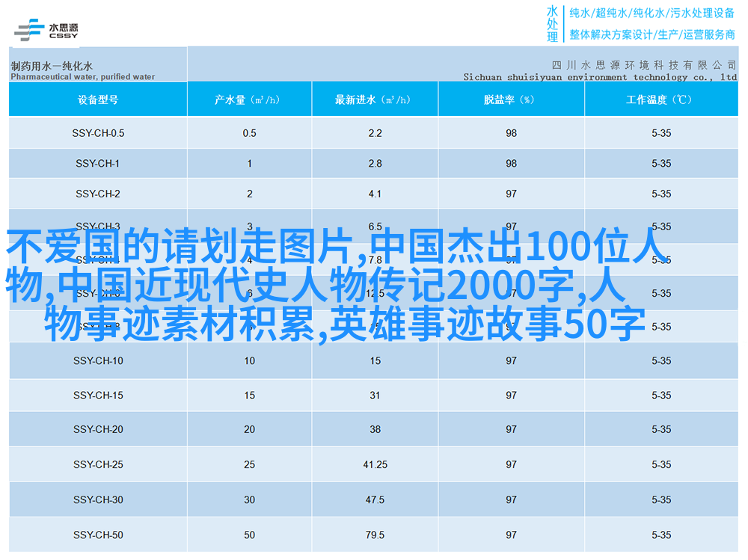Click the 整体解决方案设计/生产/运营服务商 banner line

click(652, 34)
